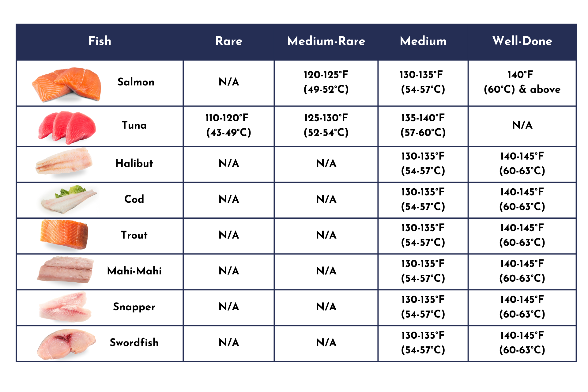The height and width of the screenshot is (392, 588).
Task: Select Salmon's well-done 140°F & above cell
Action: click(522, 82)
